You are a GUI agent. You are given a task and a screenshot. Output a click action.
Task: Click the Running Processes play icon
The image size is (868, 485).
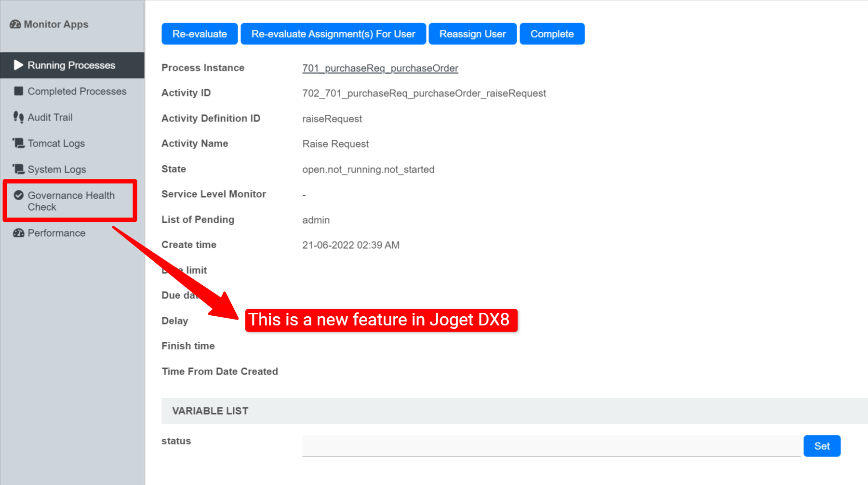[18, 65]
